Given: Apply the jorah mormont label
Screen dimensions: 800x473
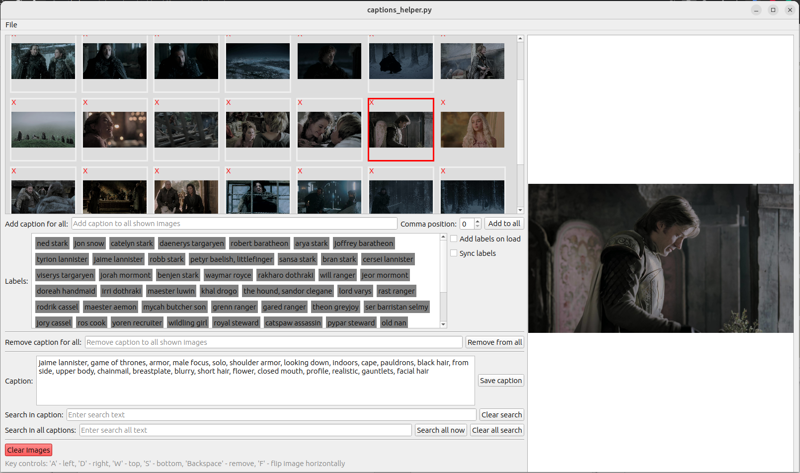Looking at the screenshot, I should pos(126,275).
